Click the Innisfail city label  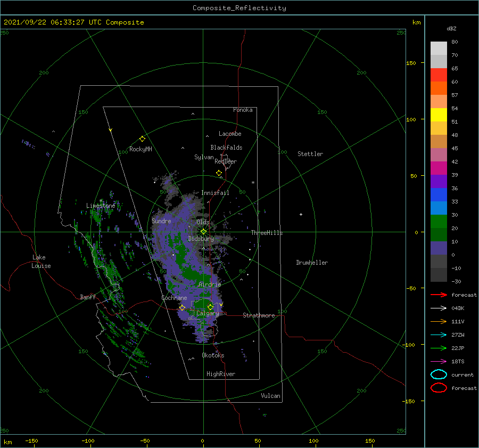coord(215,193)
